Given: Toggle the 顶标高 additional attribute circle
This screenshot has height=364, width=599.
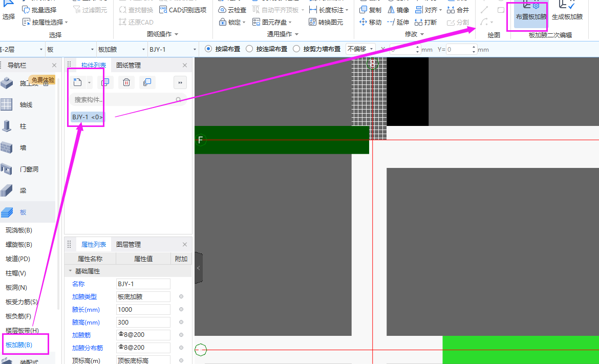Looking at the screenshot, I should 181,360.
